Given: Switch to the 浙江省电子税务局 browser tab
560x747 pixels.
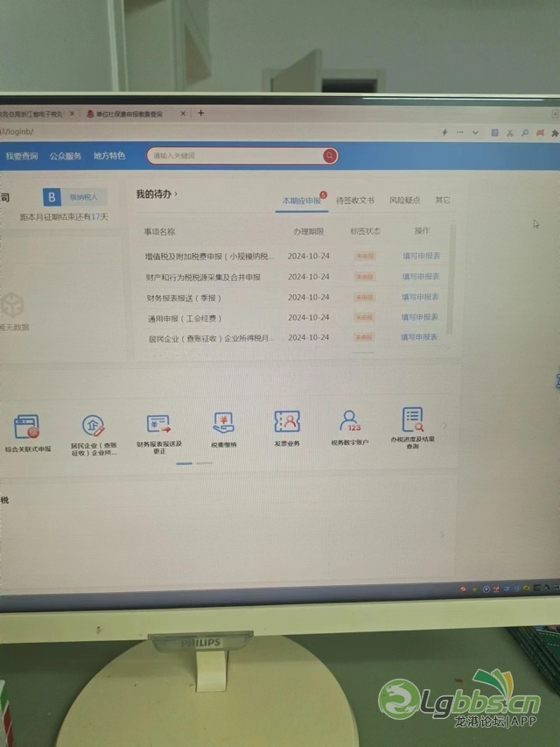Looking at the screenshot, I should (x=31, y=114).
